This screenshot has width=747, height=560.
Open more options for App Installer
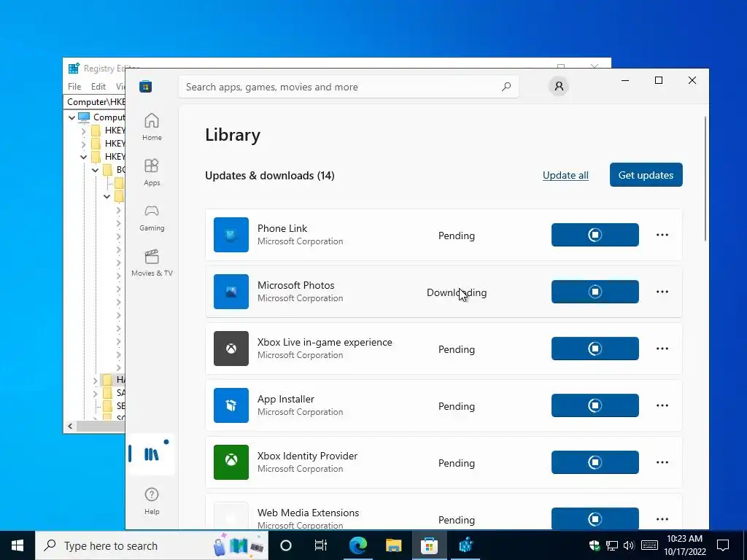(x=662, y=405)
